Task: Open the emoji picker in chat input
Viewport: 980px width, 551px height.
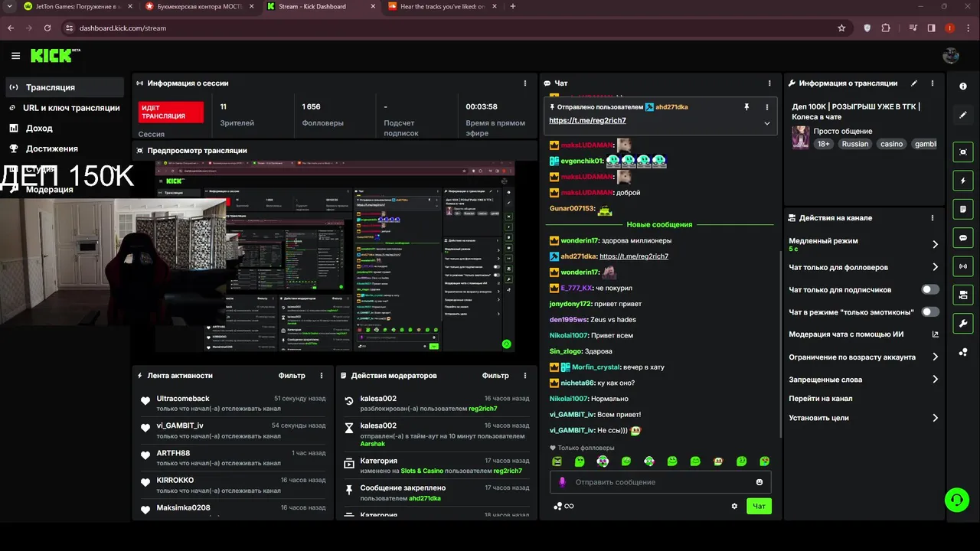Action: pyautogui.click(x=759, y=482)
